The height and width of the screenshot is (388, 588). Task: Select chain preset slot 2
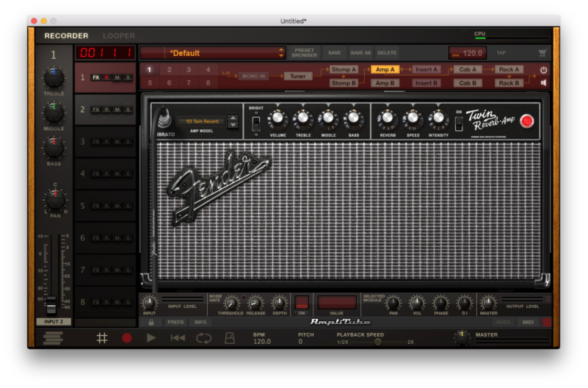coord(169,70)
